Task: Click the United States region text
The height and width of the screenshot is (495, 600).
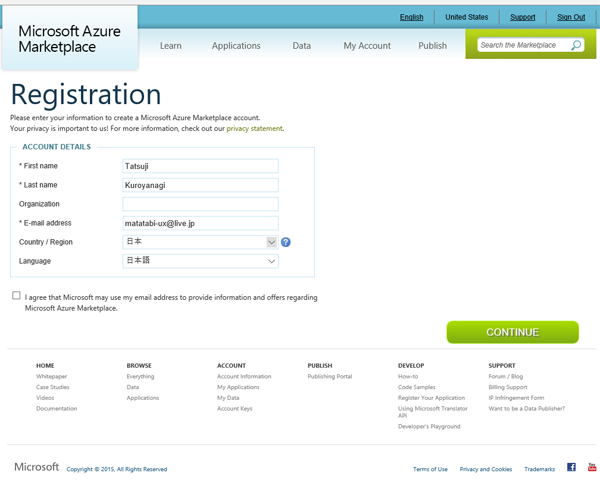Action: 466,17
